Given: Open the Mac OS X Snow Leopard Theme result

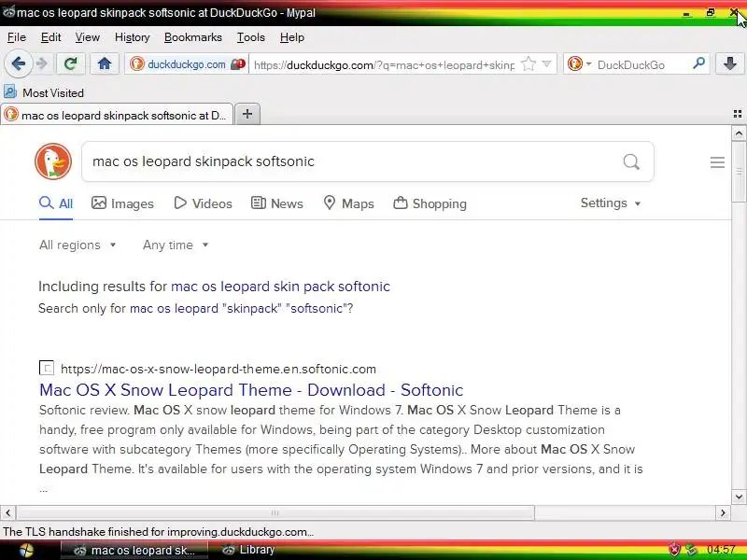Looking at the screenshot, I should [251, 390].
